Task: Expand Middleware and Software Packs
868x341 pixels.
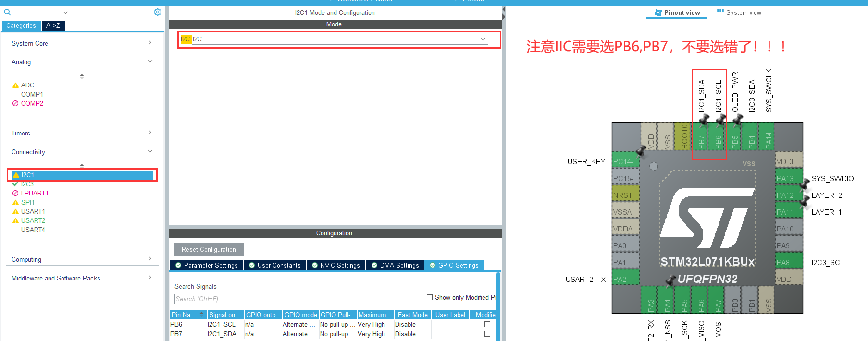Action: (82, 278)
